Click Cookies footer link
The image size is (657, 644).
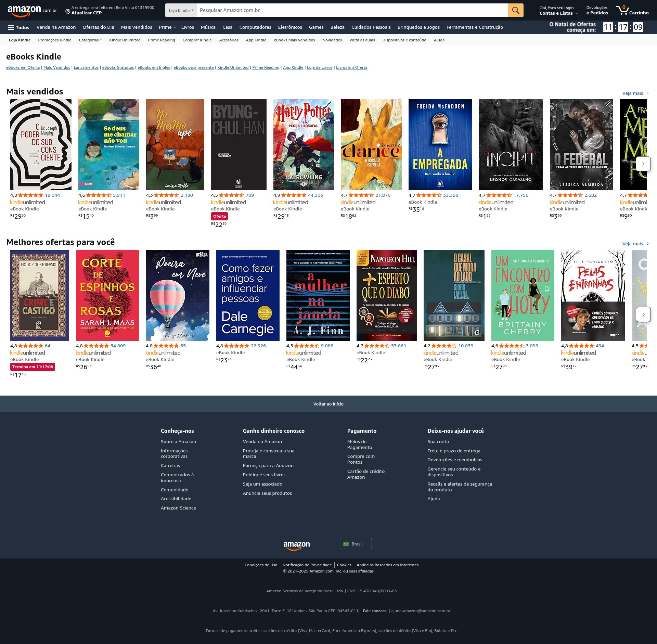click(344, 565)
